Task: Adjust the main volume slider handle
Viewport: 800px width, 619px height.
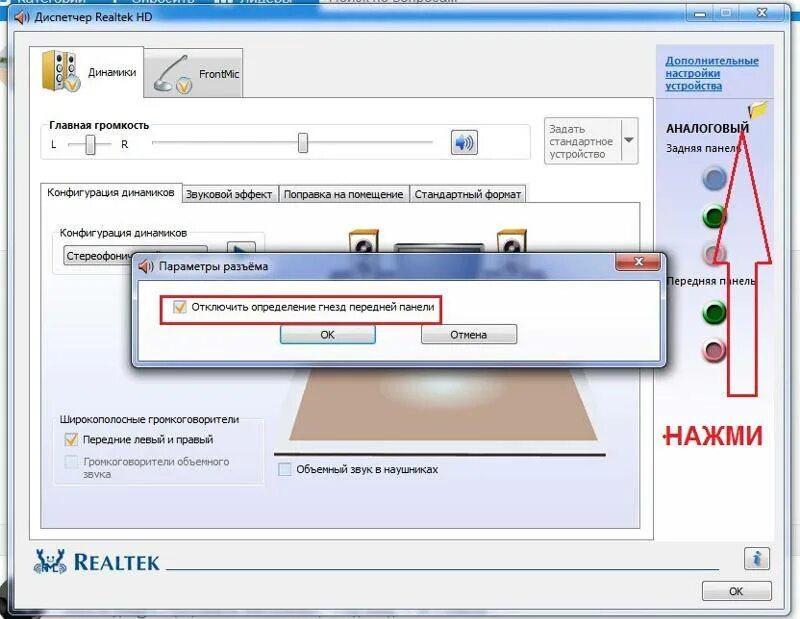Action: point(303,143)
